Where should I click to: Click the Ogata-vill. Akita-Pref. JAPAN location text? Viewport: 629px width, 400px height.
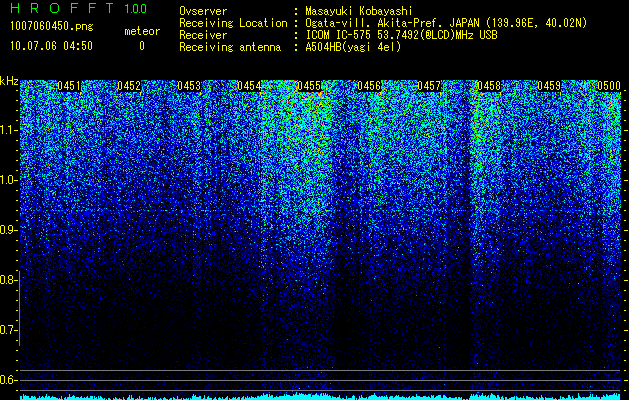(x=446, y=23)
